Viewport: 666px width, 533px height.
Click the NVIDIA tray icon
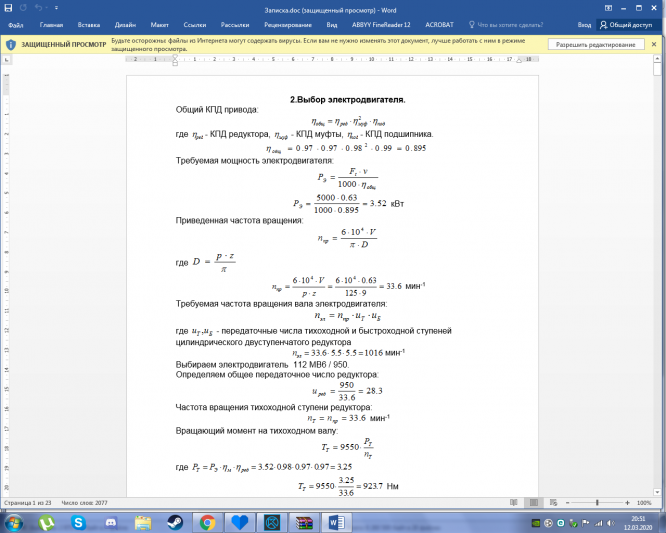pos(536,523)
